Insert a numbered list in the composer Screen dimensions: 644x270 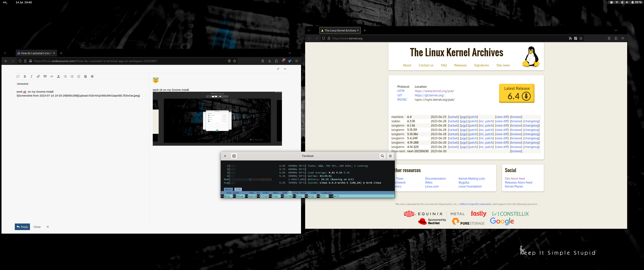[x=72, y=76]
